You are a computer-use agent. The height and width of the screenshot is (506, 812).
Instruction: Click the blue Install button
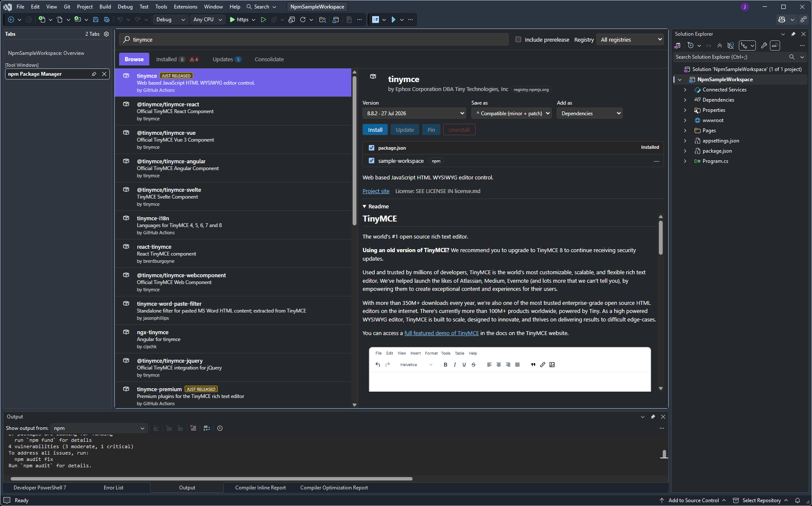(x=375, y=130)
